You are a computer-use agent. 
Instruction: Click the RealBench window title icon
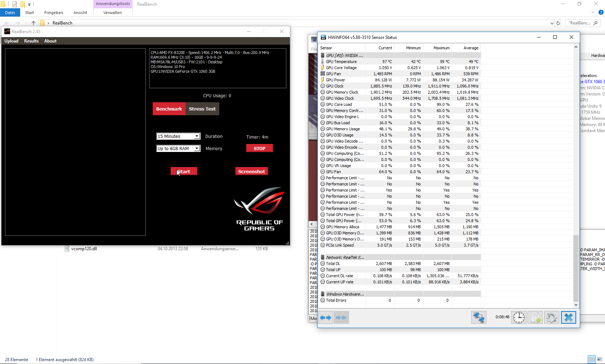click(x=7, y=31)
